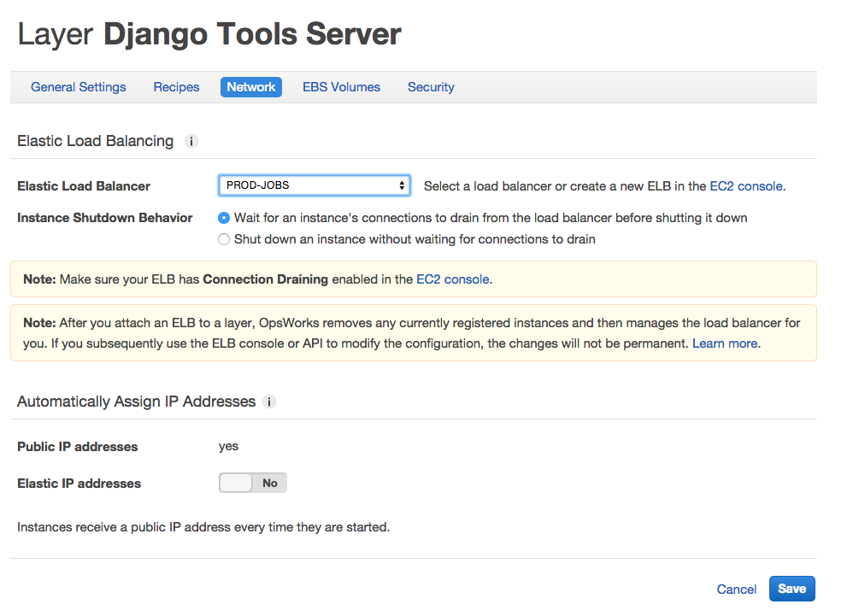Select wait for connections to drain option

[224, 218]
